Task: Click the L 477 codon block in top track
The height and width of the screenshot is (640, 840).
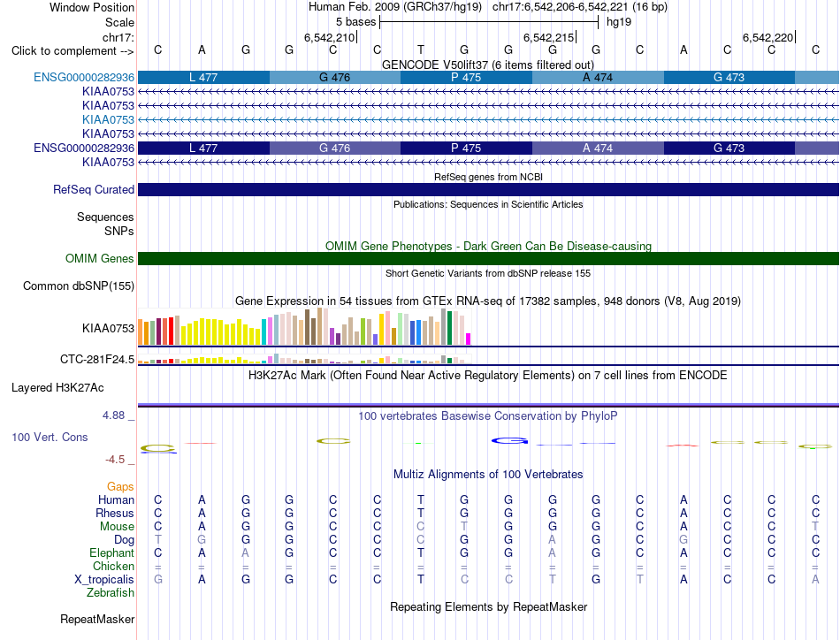Action: [203, 77]
